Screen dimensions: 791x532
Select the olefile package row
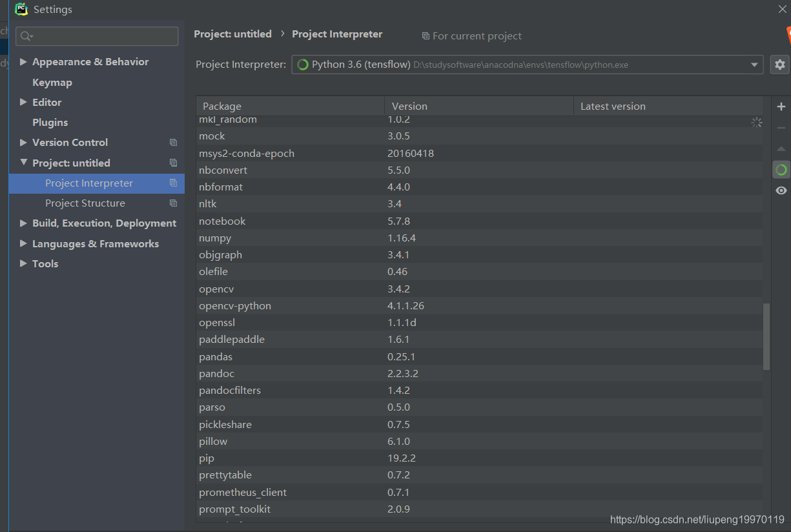pyautogui.click(x=480, y=272)
